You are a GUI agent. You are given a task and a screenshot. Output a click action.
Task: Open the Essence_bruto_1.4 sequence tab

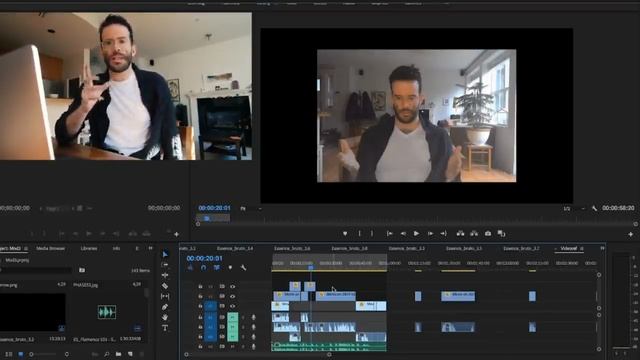click(235, 248)
